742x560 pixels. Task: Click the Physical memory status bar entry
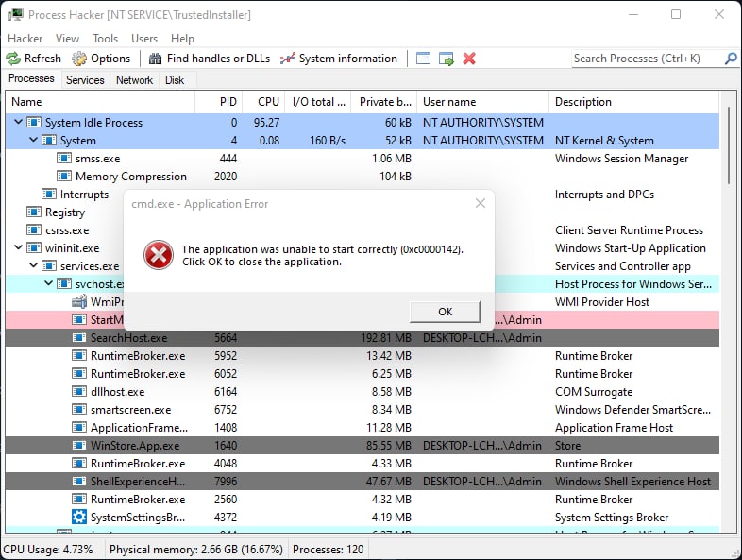[x=196, y=550]
